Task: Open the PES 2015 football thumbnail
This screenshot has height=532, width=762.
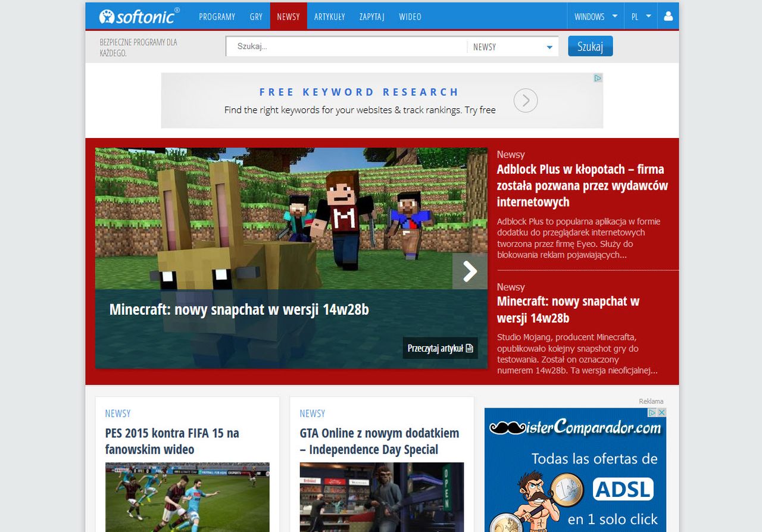Action: point(187,496)
